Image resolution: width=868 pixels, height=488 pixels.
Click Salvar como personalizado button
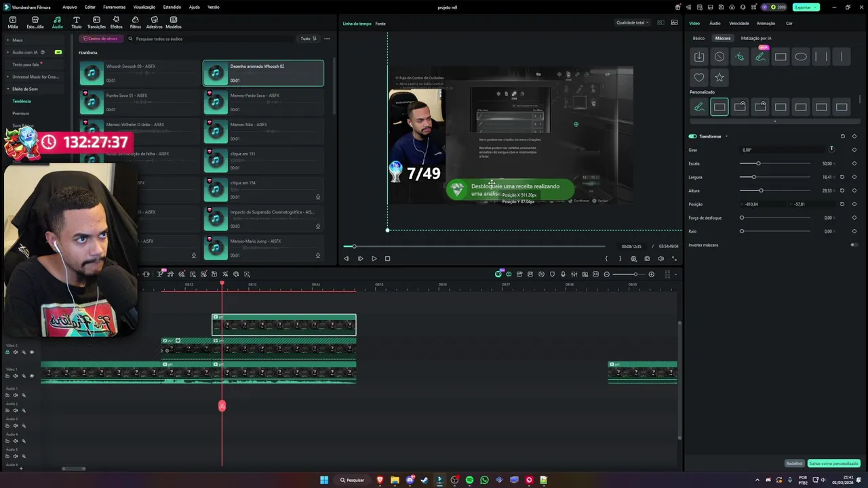point(834,464)
